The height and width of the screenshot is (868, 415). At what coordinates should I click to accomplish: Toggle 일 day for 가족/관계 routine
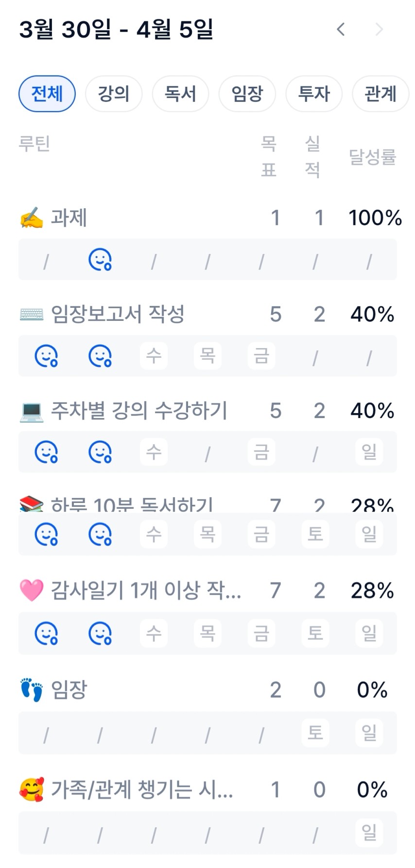(x=369, y=832)
